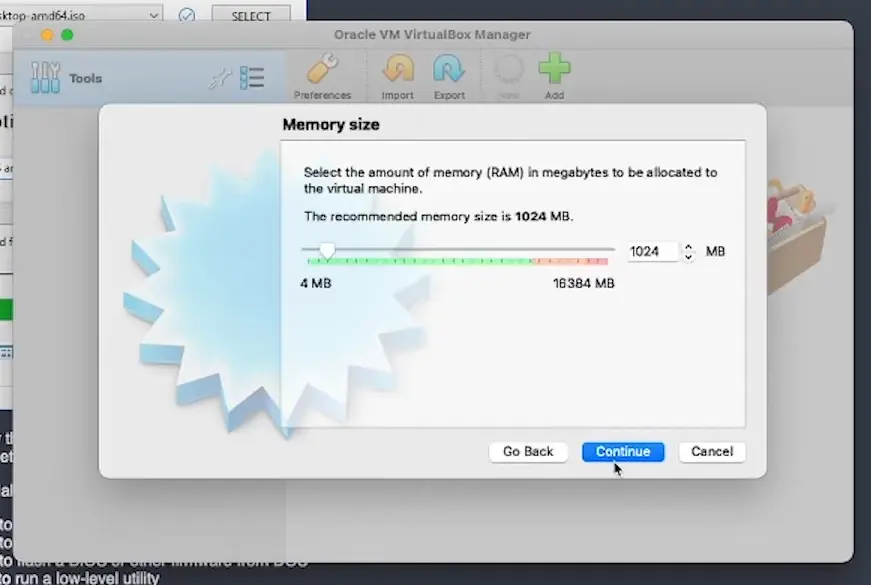The height and width of the screenshot is (585, 871).
Task: Click the checkmark circle icon near SELECT
Action: (x=187, y=16)
